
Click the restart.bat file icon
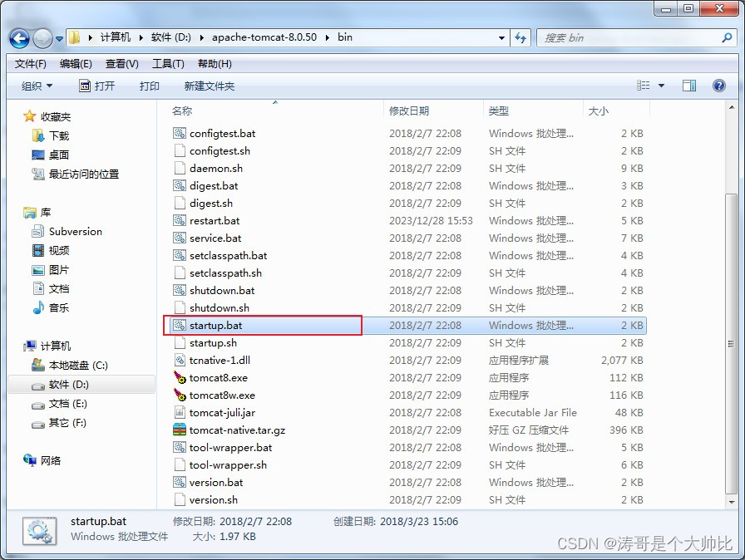(x=179, y=221)
